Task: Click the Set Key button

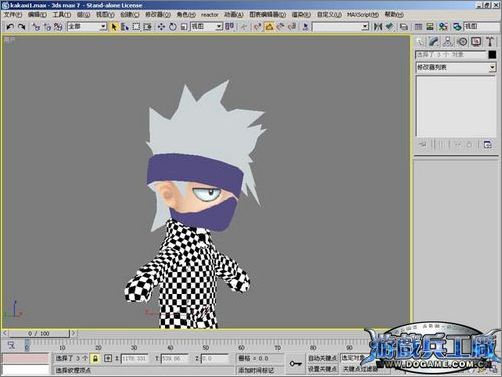Action: (322, 369)
